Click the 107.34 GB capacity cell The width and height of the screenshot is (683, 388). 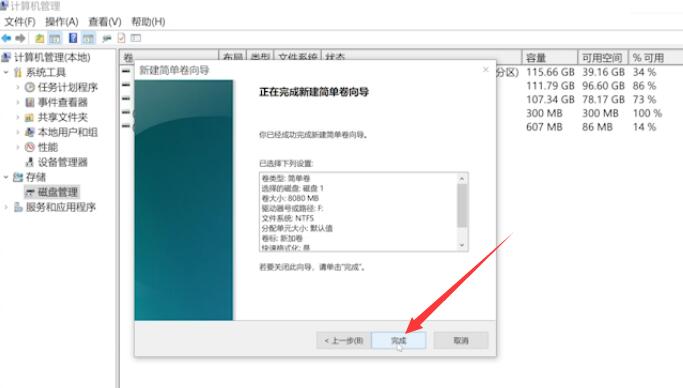(x=550, y=100)
